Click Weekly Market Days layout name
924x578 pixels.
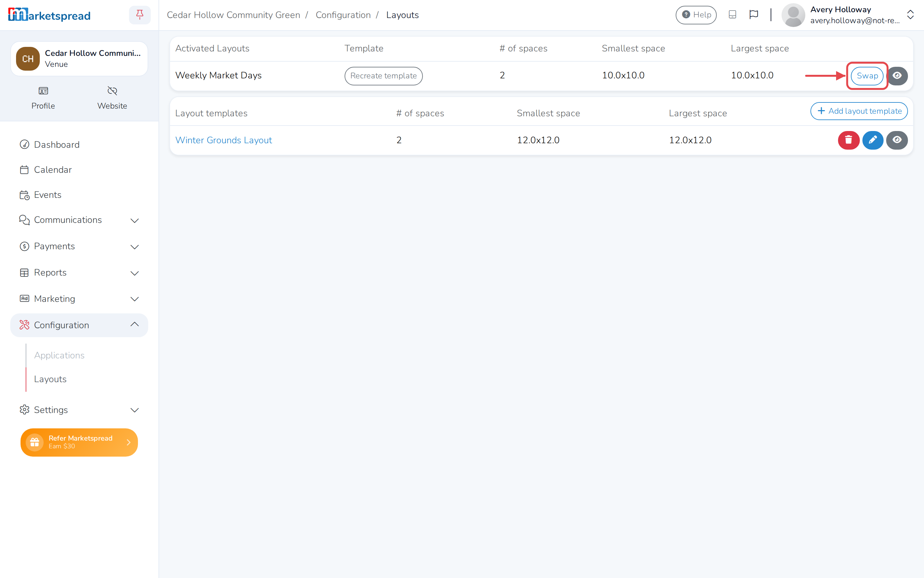[218, 75]
